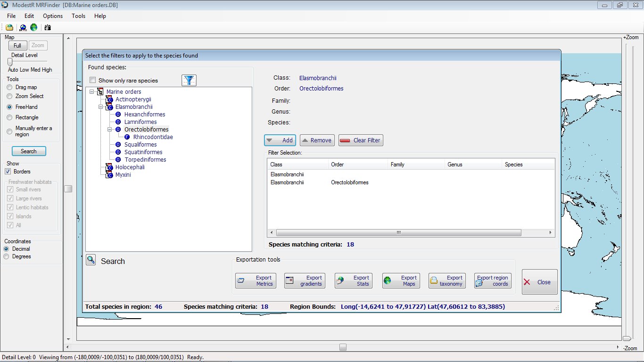Click right arrow of Filter Selection scrollbar
The width and height of the screenshot is (644, 362).
point(550,233)
